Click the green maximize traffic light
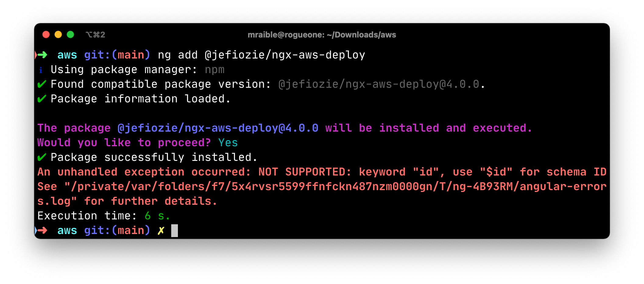644x284 pixels. (x=70, y=35)
